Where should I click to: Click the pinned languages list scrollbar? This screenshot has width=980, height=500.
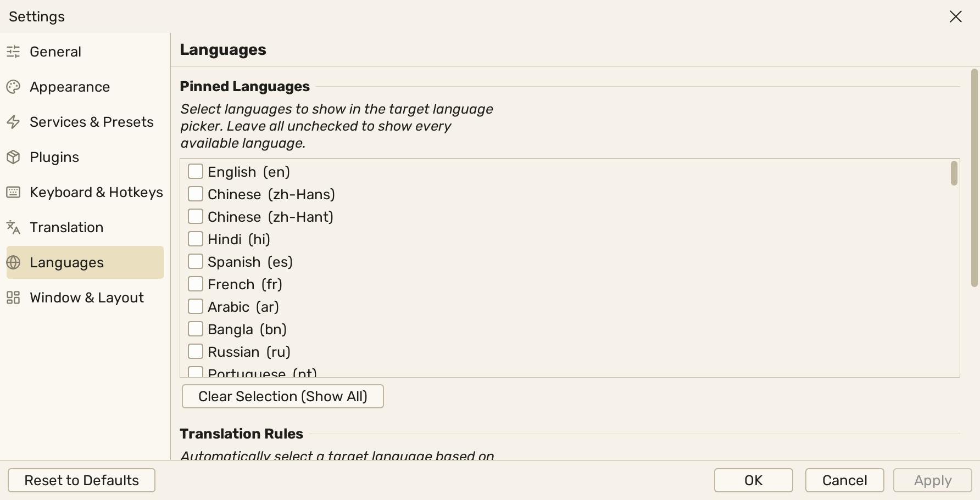(x=954, y=173)
